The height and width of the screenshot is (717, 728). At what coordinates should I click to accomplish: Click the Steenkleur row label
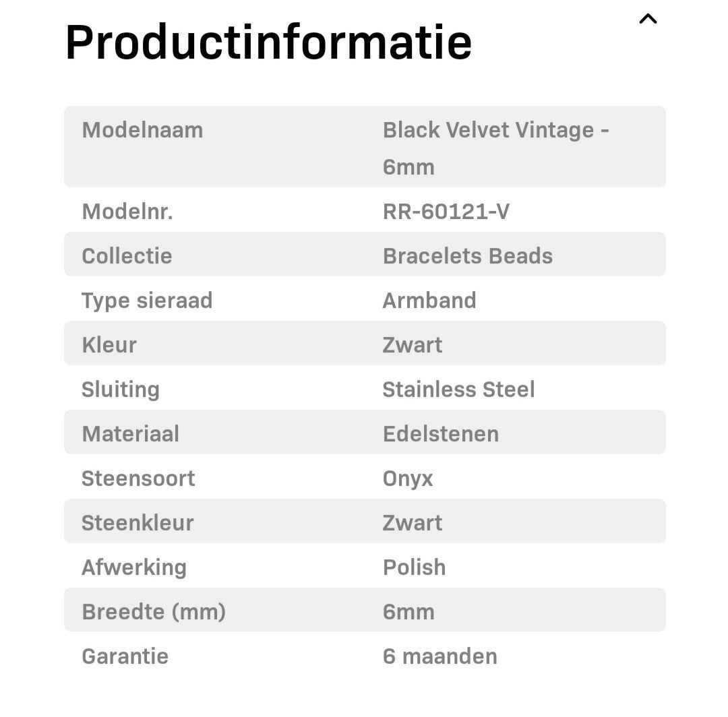138,523
